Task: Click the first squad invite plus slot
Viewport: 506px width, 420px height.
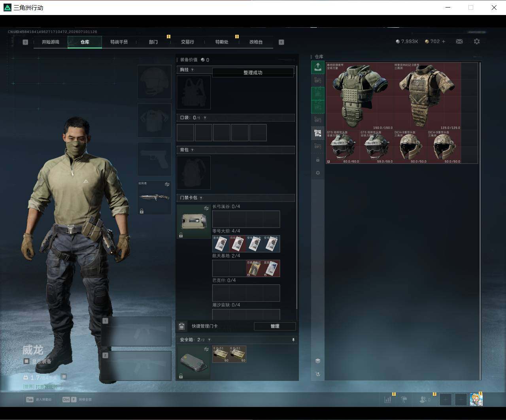Action: click(446, 399)
